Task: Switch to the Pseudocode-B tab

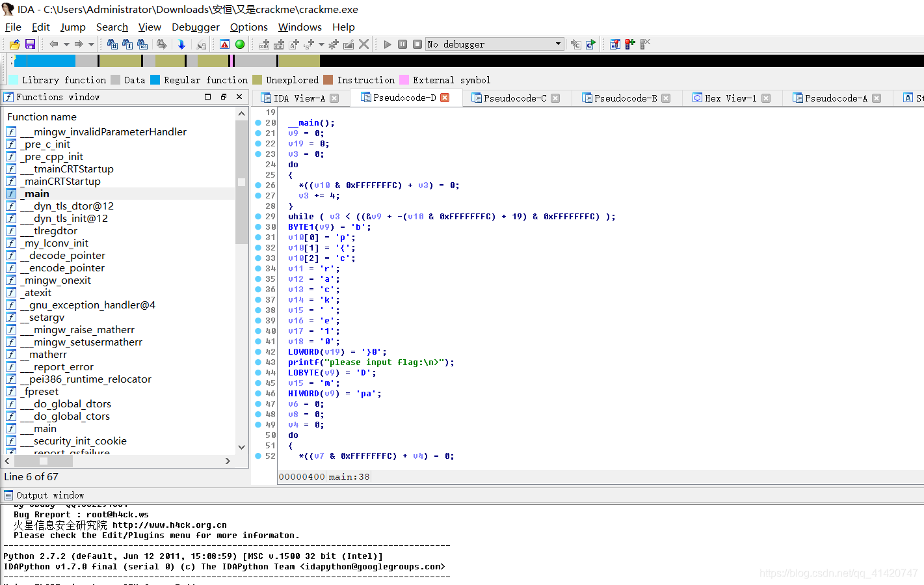Action: point(626,98)
